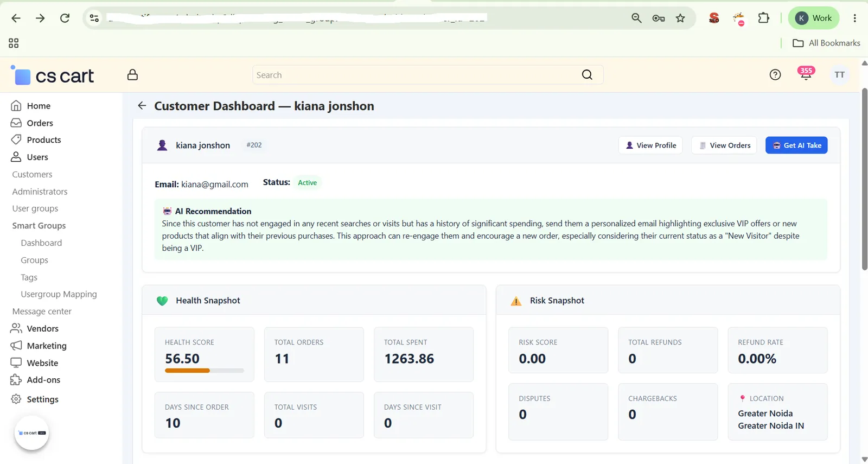Open the TT user avatar menu
The height and width of the screenshot is (464, 868).
pos(840,75)
